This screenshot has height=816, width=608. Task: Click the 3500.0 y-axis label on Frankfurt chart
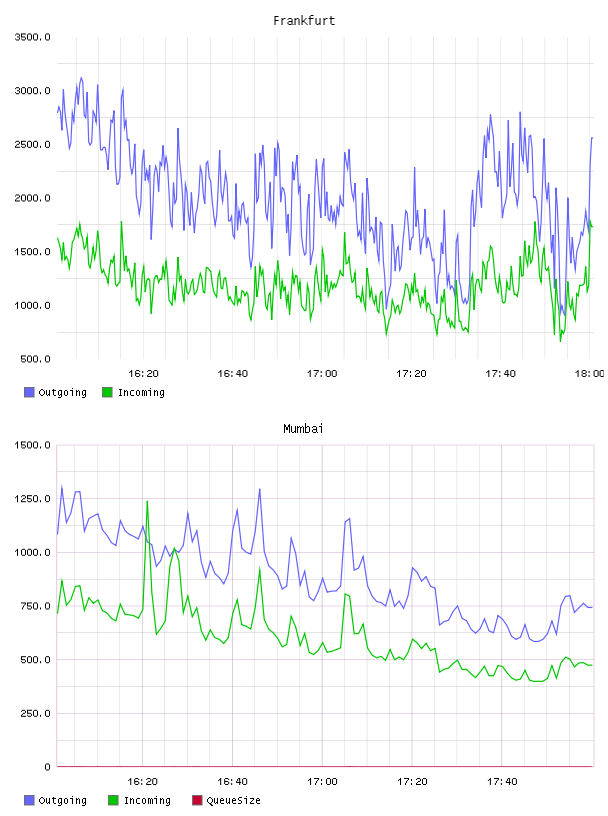(x=32, y=37)
